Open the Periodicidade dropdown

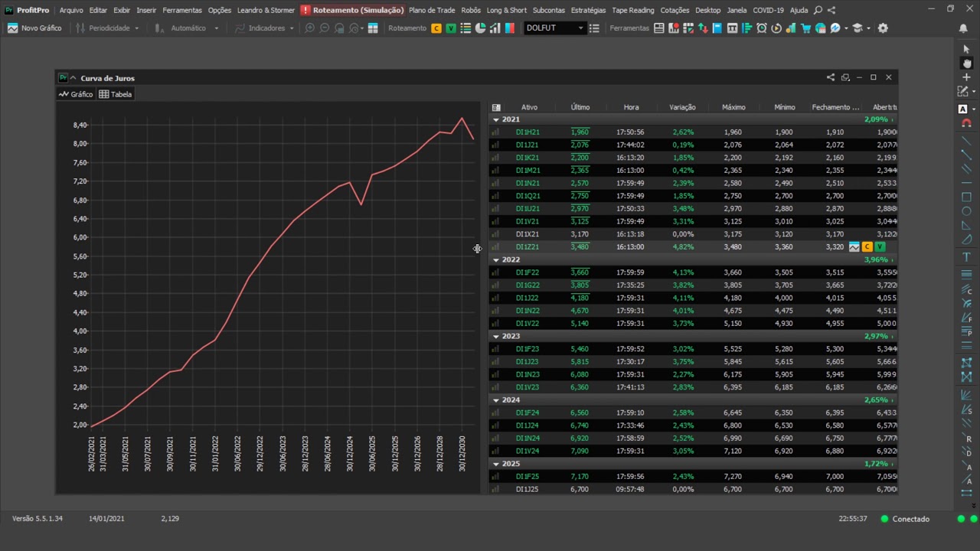[107, 28]
